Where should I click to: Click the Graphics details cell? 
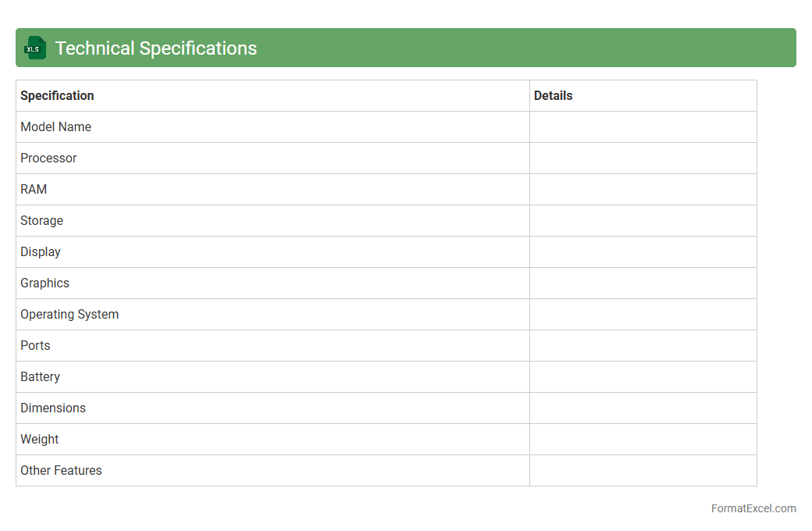[x=643, y=283]
